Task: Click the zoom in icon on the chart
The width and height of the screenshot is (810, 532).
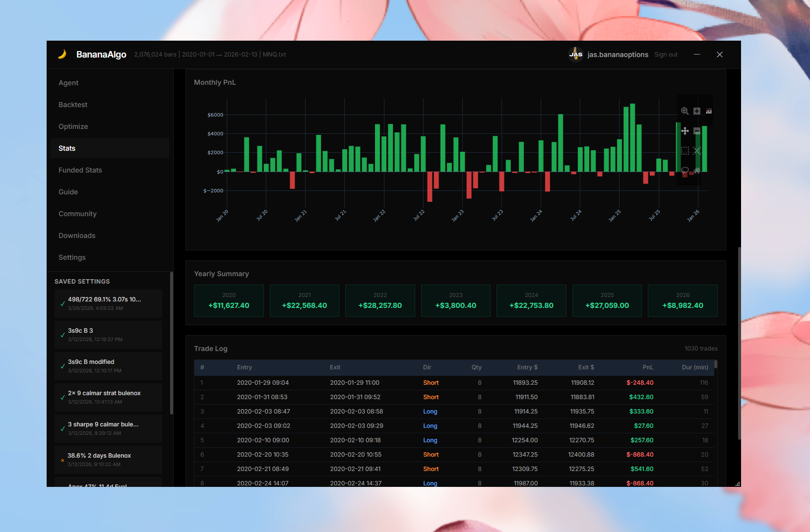Action: pyautogui.click(x=697, y=111)
